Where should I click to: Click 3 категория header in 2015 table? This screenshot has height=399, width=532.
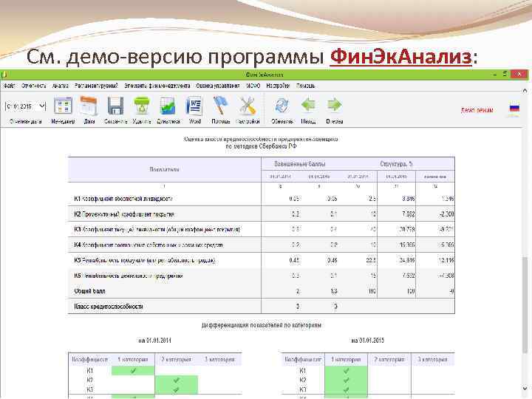[x=432, y=359]
